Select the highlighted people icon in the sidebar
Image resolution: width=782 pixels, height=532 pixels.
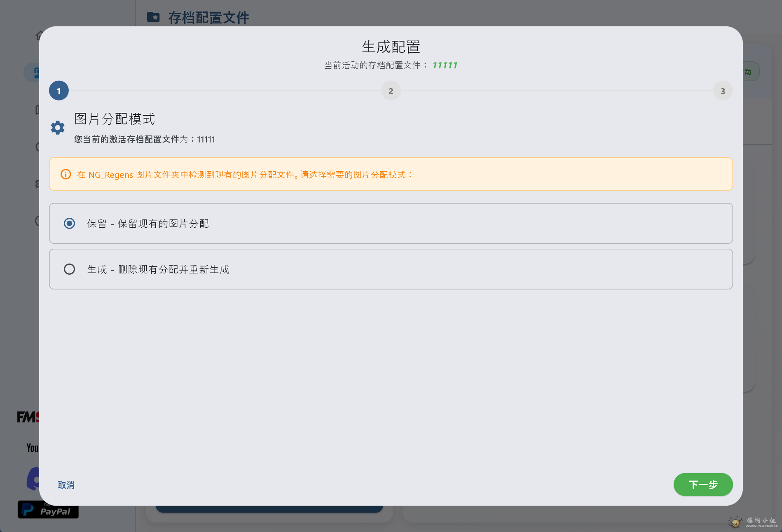[x=38, y=72]
